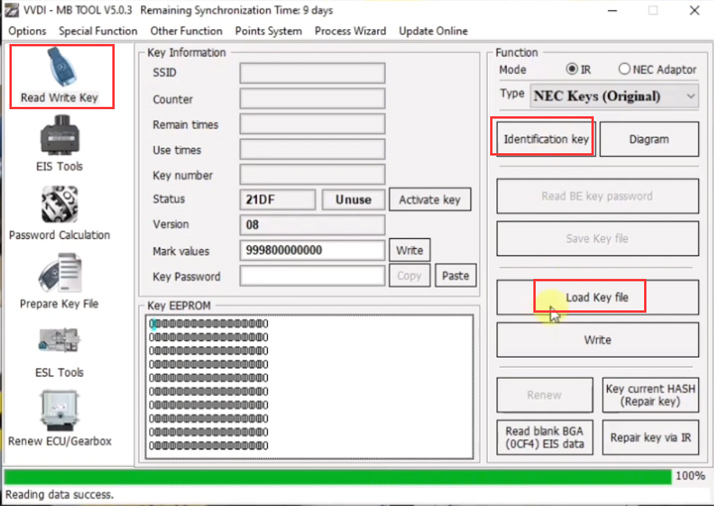Open the Other Function menu
This screenshot has width=714, height=506.
click(x=186, y=31)
